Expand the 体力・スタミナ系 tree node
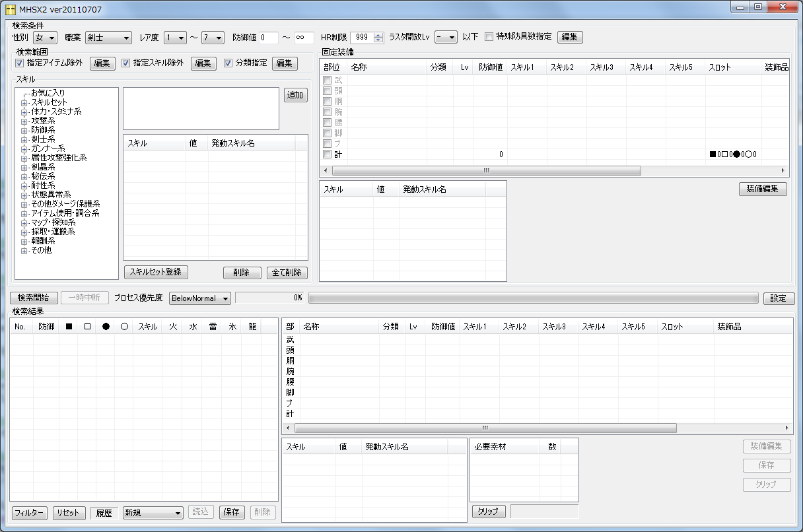Screen dimensions: 803x532 (24, 112)
